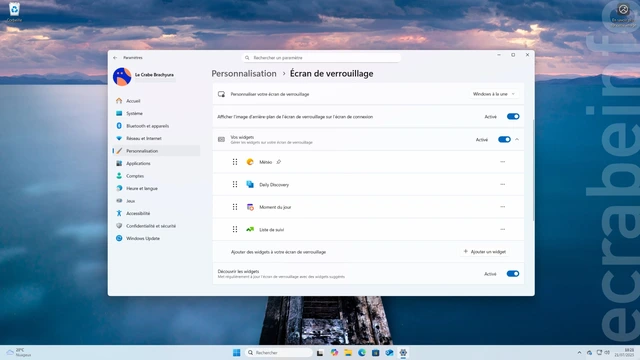Click the Ajouter un widget button

click(x=485, y=252)
